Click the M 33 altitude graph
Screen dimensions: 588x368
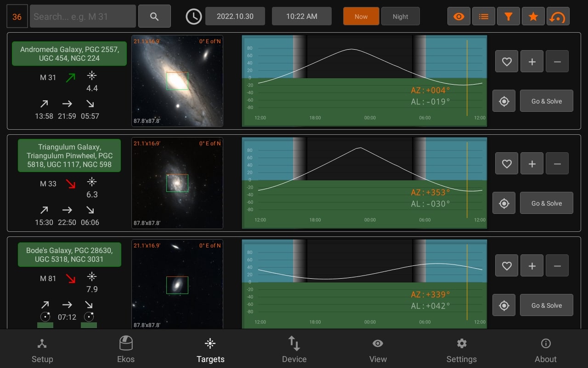364,183
